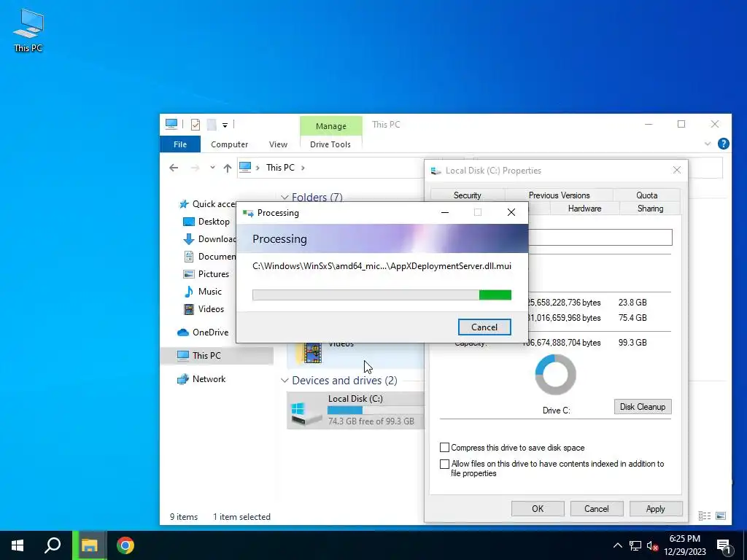Expand the ribbon with the chevron

708,144
